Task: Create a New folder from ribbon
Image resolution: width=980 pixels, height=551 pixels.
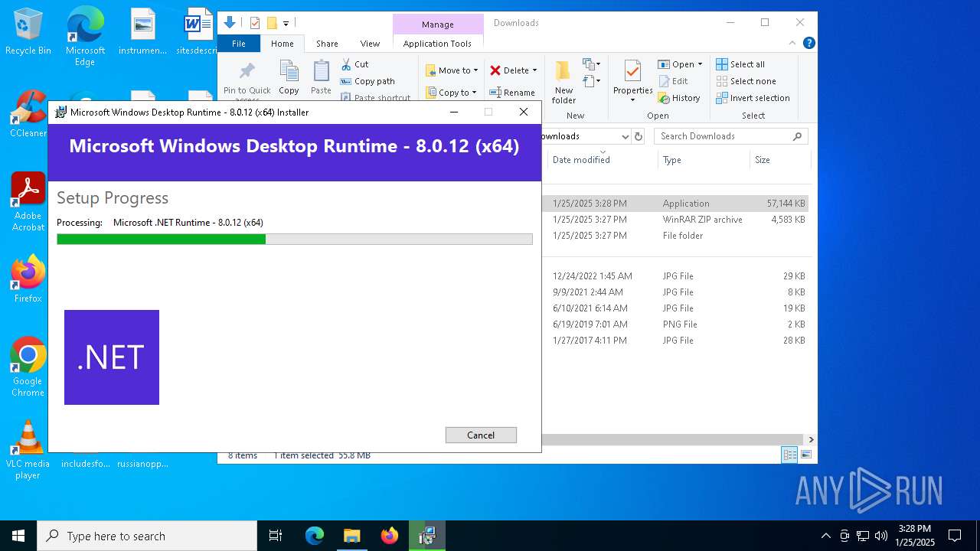Action: 563,82
